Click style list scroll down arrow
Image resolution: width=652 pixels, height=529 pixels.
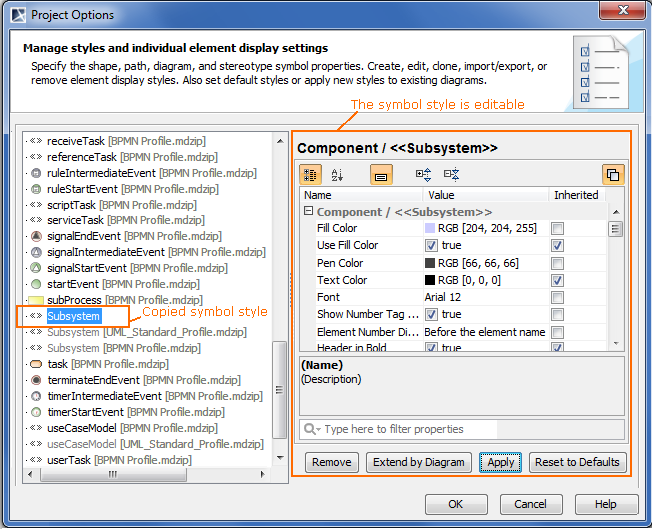pyautogui.click(x=280, y=458)
